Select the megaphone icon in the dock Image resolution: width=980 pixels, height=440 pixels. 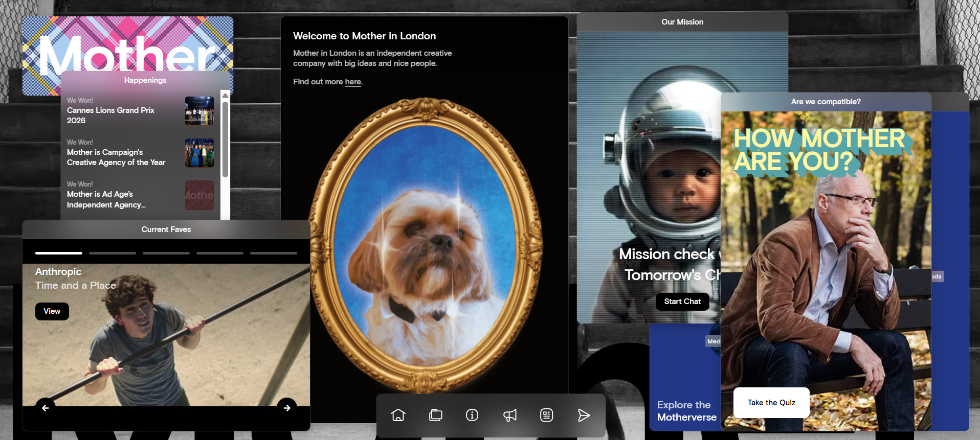[510, 415]
